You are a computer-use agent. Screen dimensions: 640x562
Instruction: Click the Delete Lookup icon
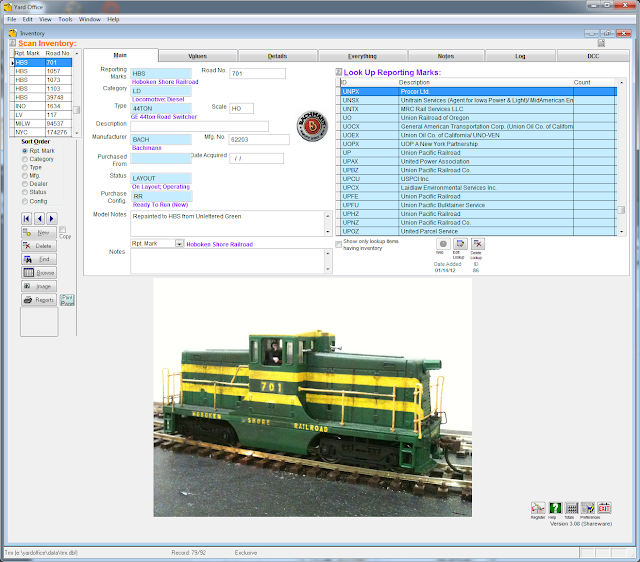[x=478, y=244]
